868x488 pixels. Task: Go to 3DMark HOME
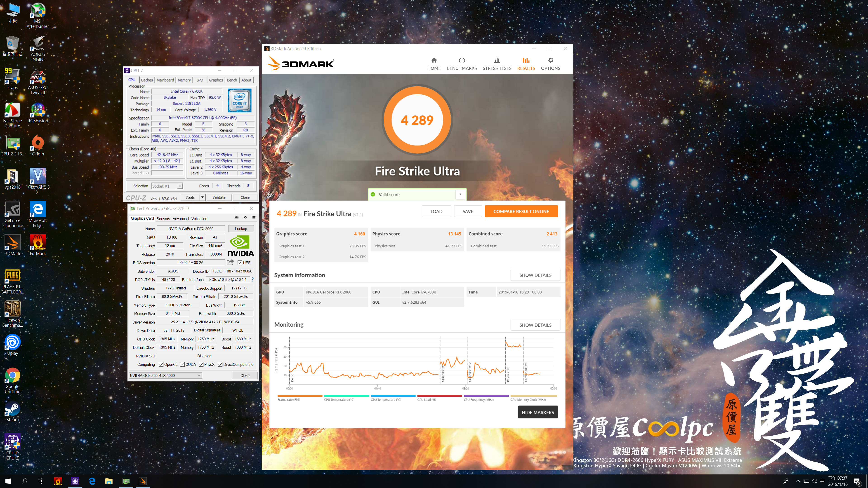434,64
